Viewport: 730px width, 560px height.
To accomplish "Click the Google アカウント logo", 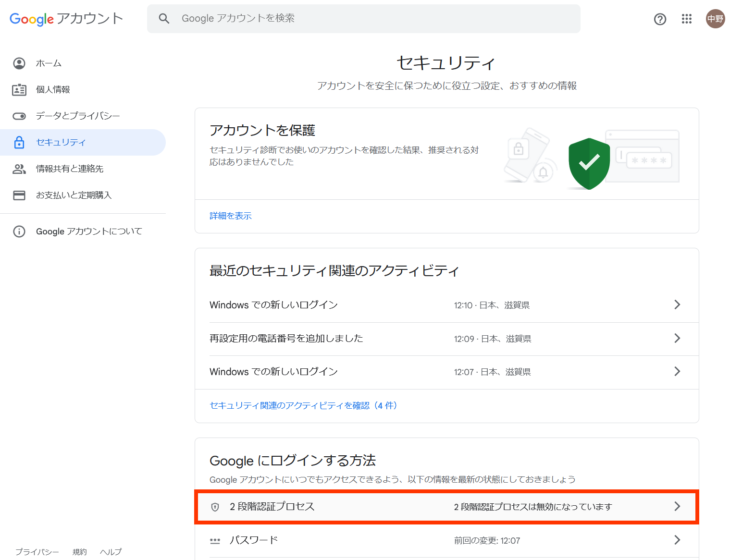I will click(66, 19).
